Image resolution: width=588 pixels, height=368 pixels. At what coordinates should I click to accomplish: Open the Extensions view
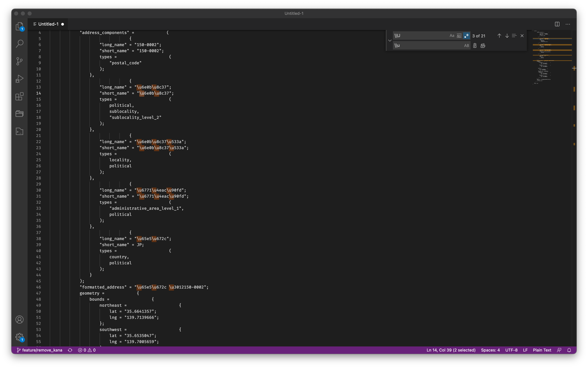click(20, 96)
